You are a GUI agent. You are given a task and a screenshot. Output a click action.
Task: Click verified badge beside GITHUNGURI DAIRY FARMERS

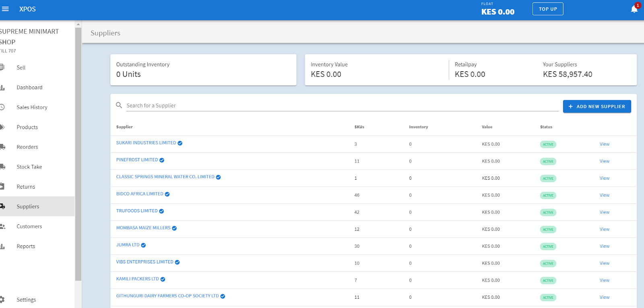click(223, 296)
